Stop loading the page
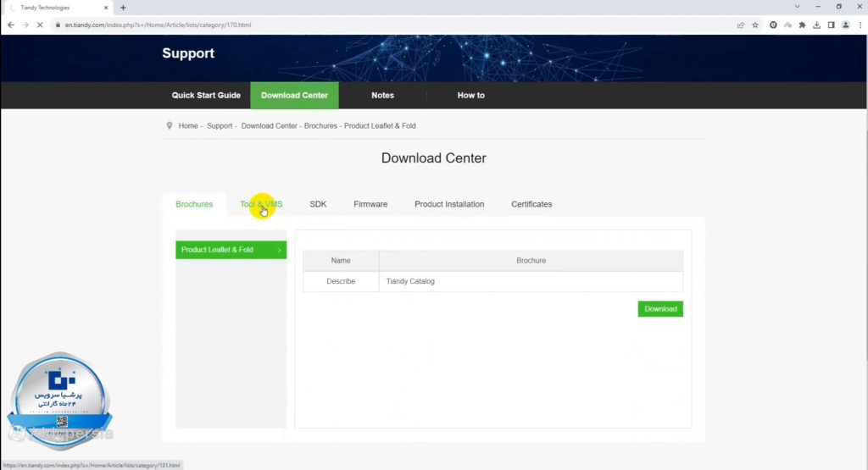Screen dimensions: 868x470 click(x=40, y=25)
